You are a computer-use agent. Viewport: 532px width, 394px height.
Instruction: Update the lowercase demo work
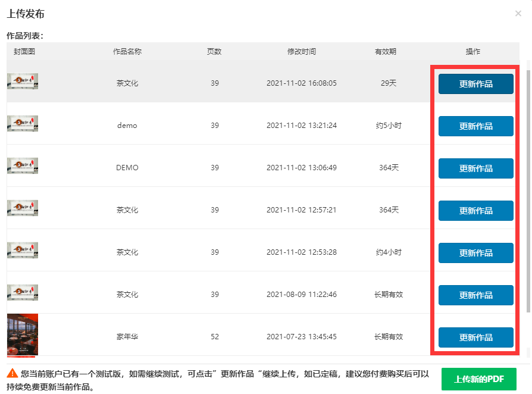[x=475, y=126]
